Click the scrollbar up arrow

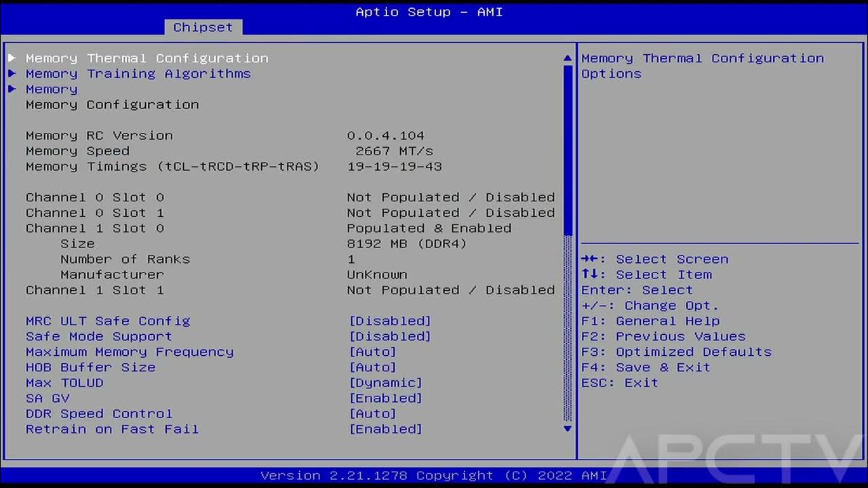coord(568,58)
